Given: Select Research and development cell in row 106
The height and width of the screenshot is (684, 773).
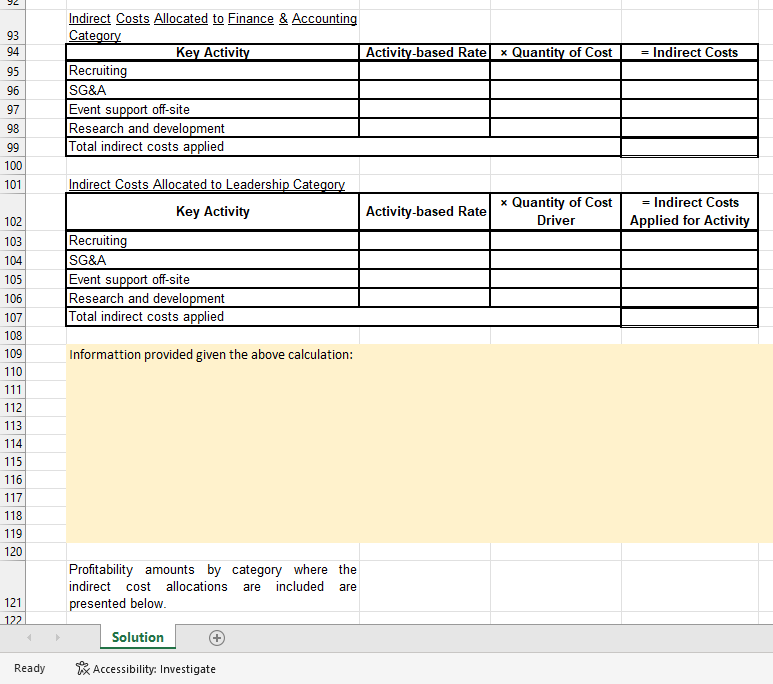Looking at the screenshot, I should tap(212, 298).
